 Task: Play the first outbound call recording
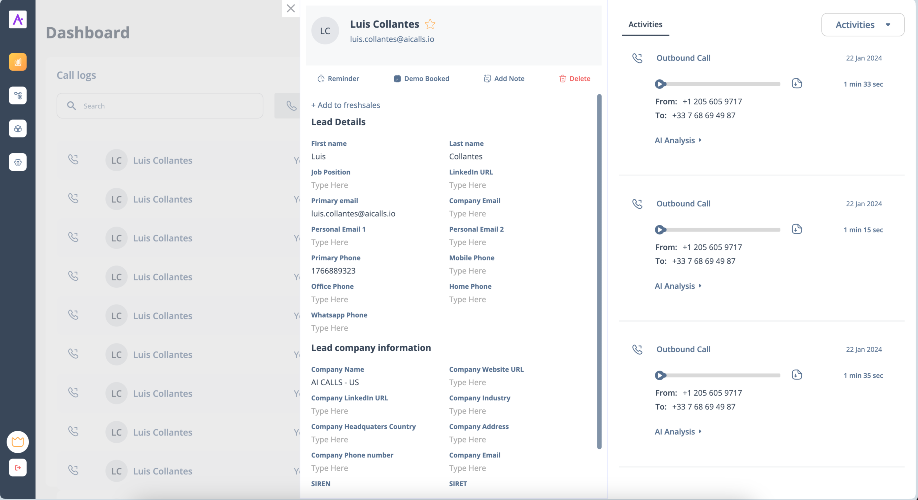click(660, 84)
